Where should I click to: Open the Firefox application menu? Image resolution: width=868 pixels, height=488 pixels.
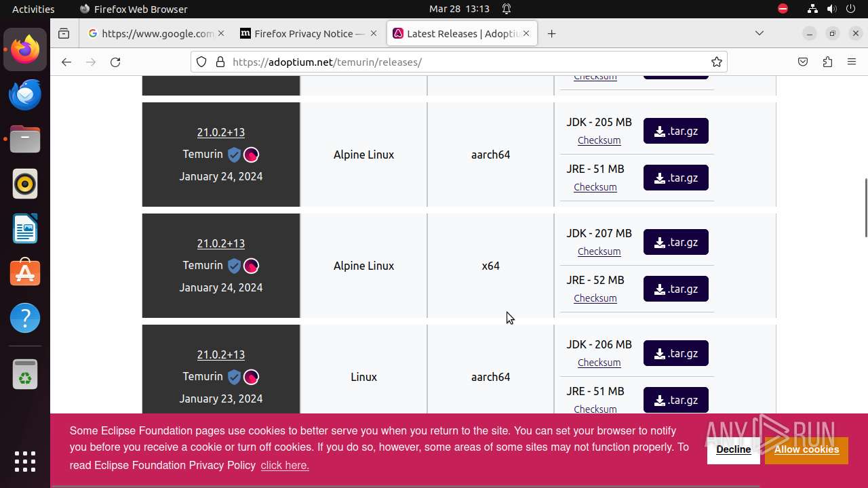coord(852,62)
